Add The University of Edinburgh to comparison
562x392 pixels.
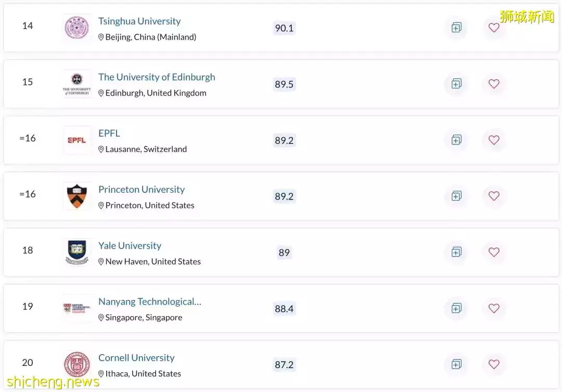click(x=456, y=84)
